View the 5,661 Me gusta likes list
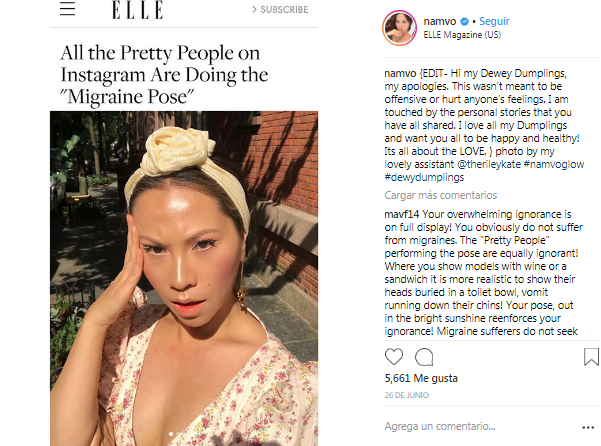This screenshot has width=601, height=446. click(x=423, y=378)
